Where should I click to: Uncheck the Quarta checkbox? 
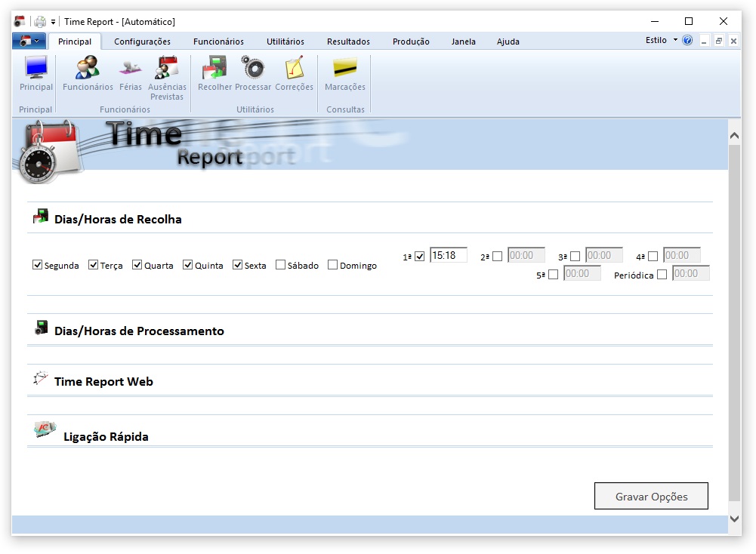pyautogui.click(x=137, y=265)
